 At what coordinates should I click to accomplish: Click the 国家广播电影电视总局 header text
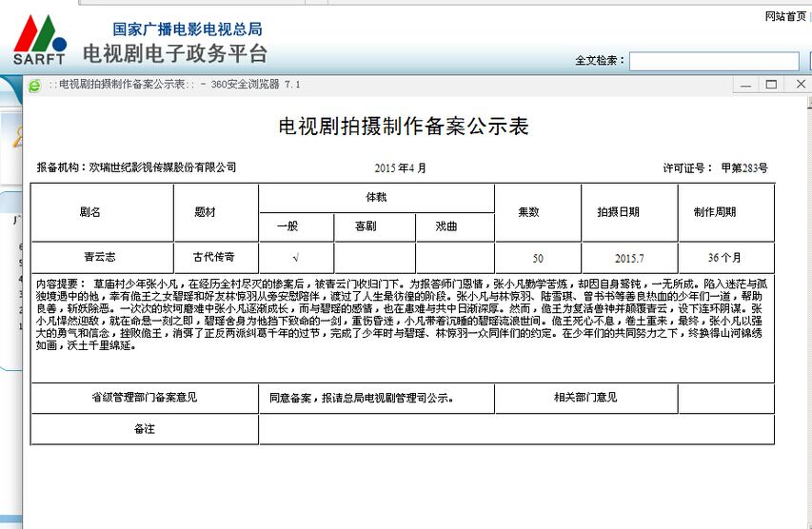click(x=188, y=29)
